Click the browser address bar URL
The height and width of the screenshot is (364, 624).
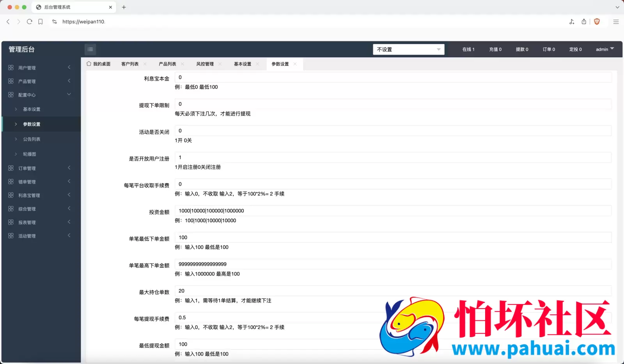pos(84,22)
